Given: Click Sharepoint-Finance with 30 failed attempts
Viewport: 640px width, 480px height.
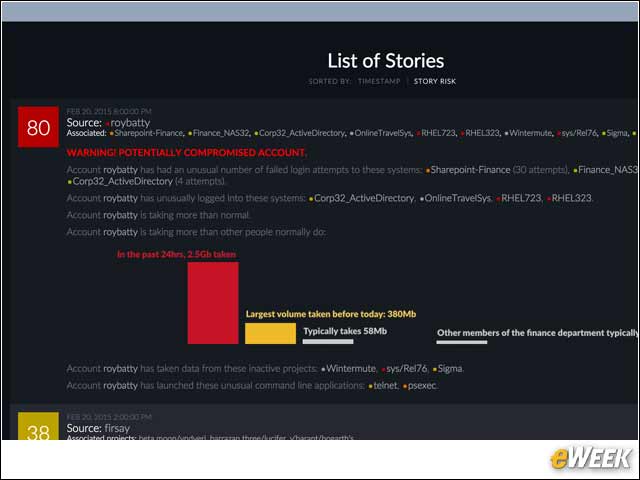Looking at the screenshot, I should coord(470,170).
